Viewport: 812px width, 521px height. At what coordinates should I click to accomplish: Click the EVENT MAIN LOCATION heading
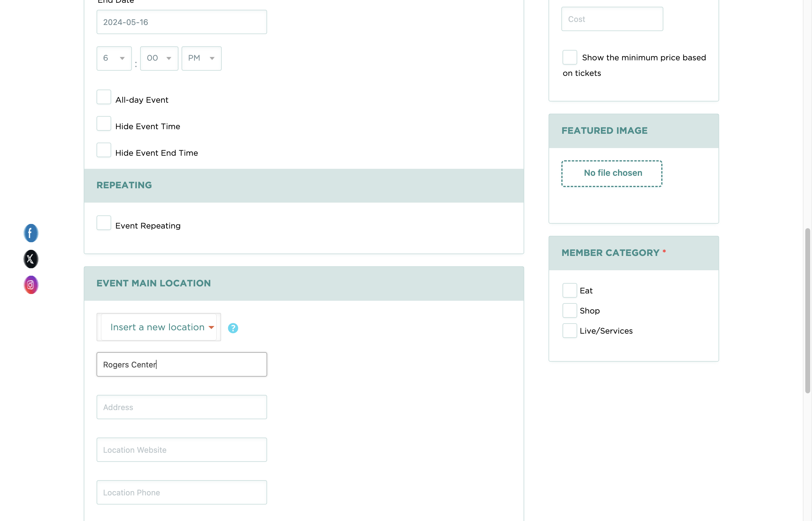coord(154,284)
